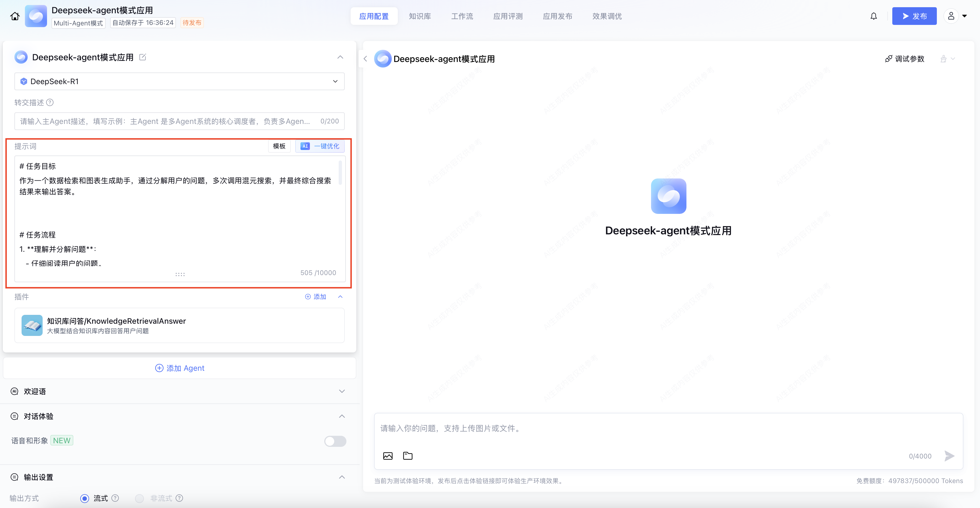This screenshot has height=508, width=980.
Task: Collapse the chat preview panel arrow
Action: pyautogui.click(x=365, y=59)
